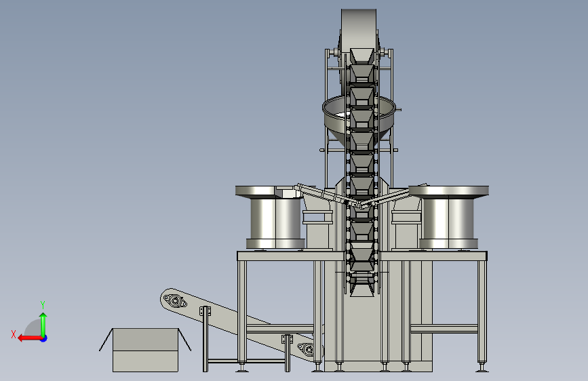Select the right vibratory bowl feeder
Viewport: 588px width, 381px height.
(x=448, y=218)
